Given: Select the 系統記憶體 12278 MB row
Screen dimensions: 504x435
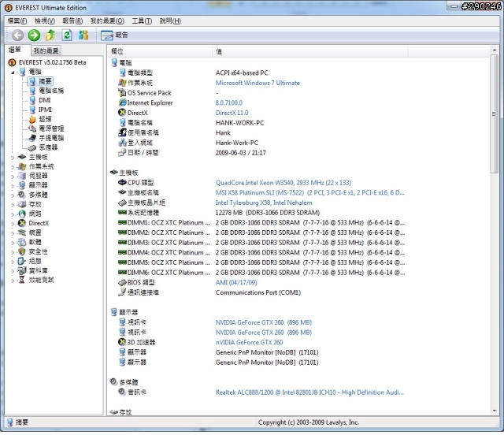Looking at the screenshot, I should (x=219, y=212).
